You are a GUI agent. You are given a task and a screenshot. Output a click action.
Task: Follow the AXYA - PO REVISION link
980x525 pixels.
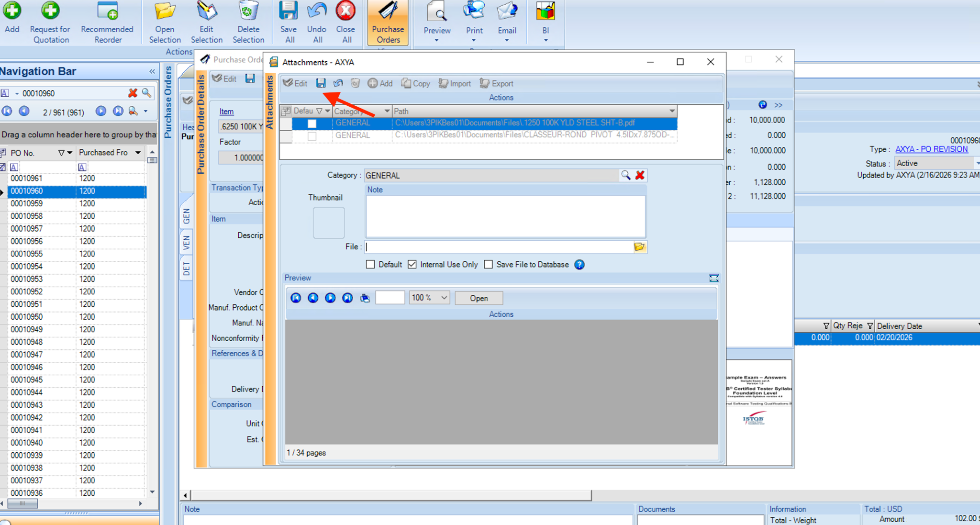coord(931,149)
